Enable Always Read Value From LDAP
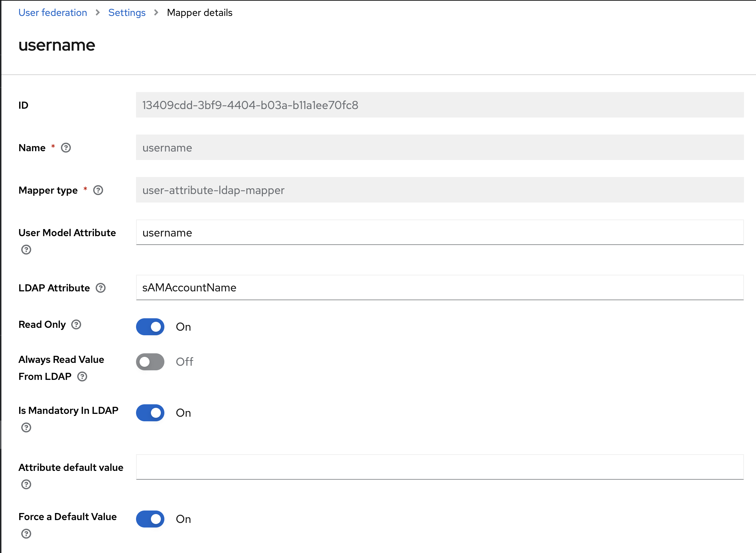The image size is (756, 553). 150,362
